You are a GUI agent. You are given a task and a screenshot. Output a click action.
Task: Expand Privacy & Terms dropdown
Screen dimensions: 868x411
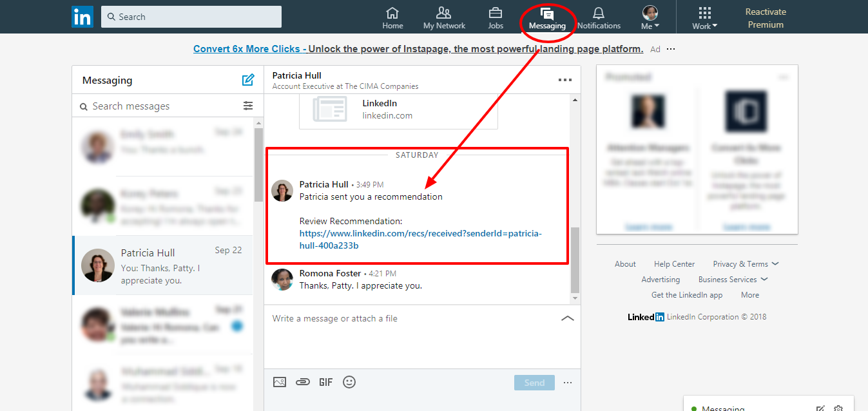[x=746, y=264]
